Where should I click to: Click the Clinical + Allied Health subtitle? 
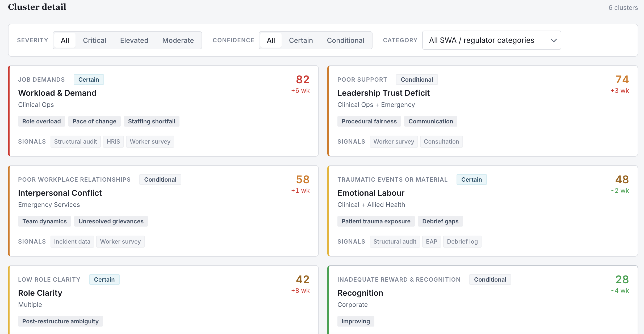tap(371, 205)
